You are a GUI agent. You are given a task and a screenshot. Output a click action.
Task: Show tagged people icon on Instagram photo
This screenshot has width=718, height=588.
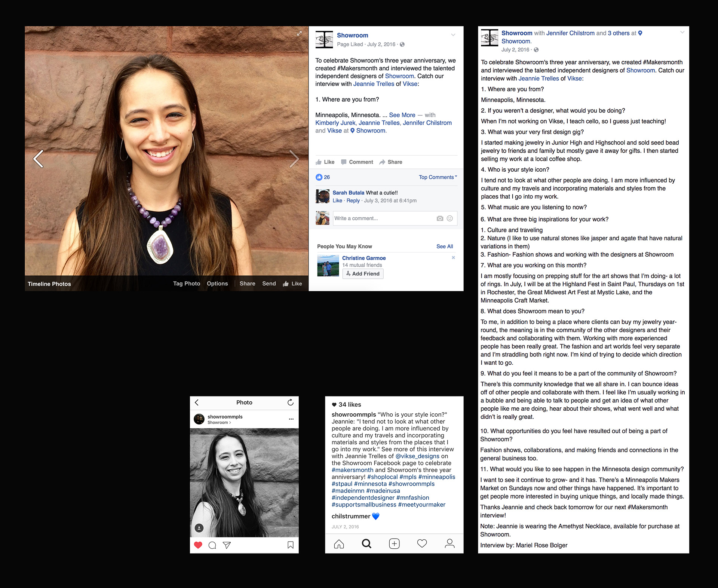(199, 528)
